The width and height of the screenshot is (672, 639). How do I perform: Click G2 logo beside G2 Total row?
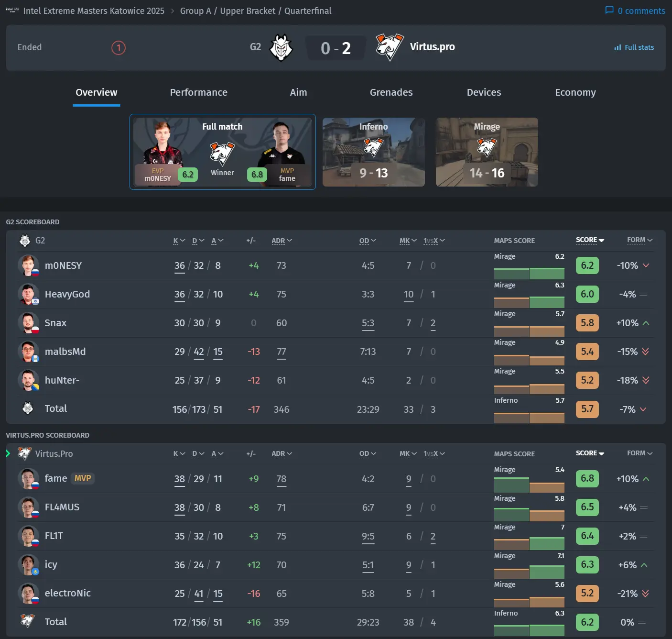pos(28,408)
